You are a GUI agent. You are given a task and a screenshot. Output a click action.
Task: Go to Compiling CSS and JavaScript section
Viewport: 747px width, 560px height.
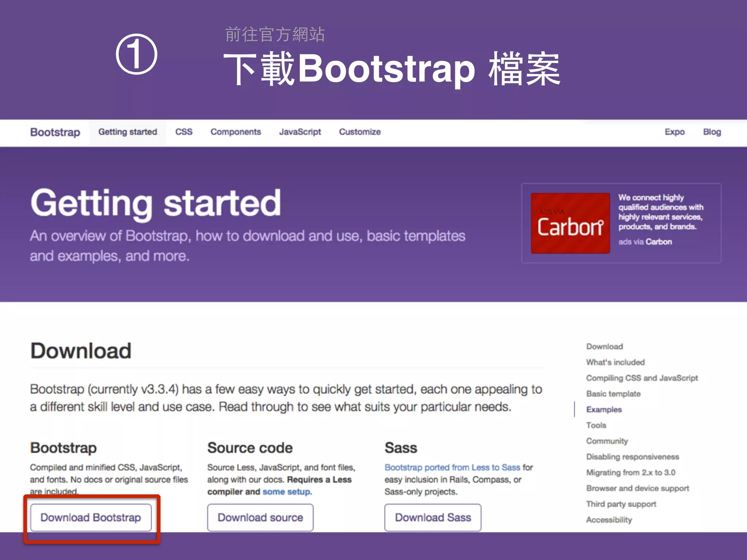642,378
